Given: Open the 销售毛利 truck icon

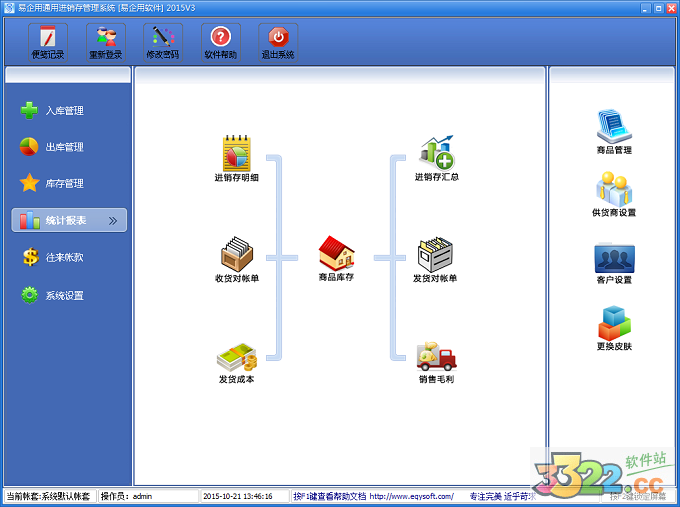Looking at the screenshot, I should [436, 363].
